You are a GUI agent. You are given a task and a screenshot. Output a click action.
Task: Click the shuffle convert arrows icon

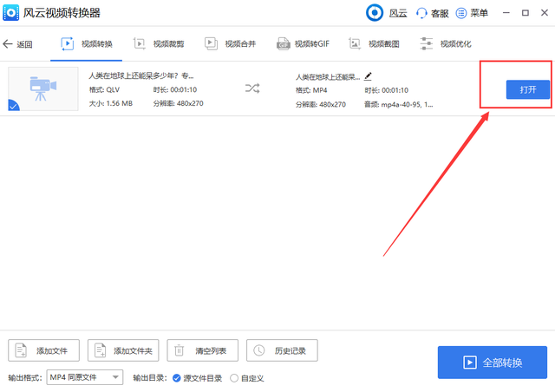pyautogui.click(x=252, y=88)
